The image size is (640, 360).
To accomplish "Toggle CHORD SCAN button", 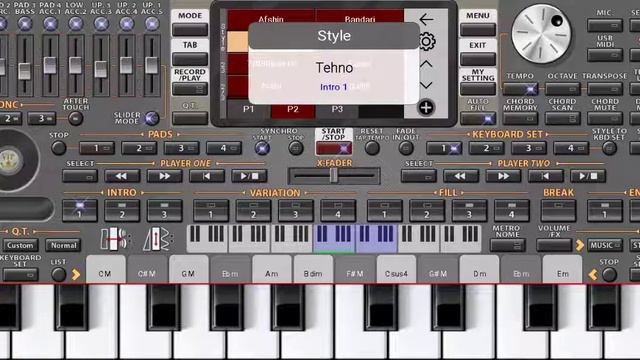I will pos(562,119).
